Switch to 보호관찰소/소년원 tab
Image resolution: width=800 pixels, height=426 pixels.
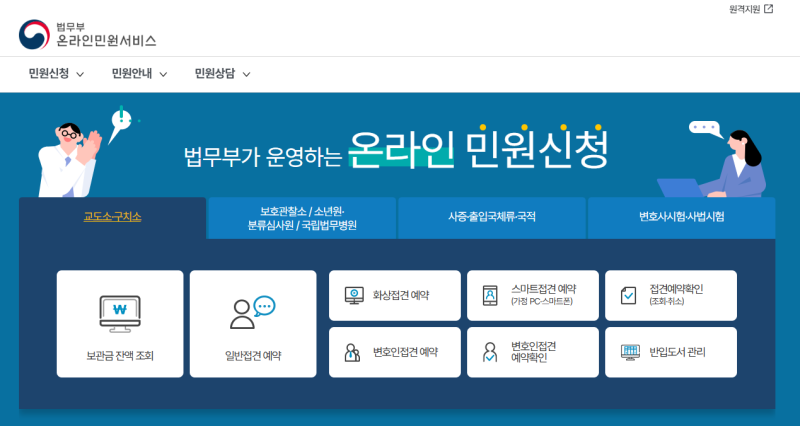point(302,218)
